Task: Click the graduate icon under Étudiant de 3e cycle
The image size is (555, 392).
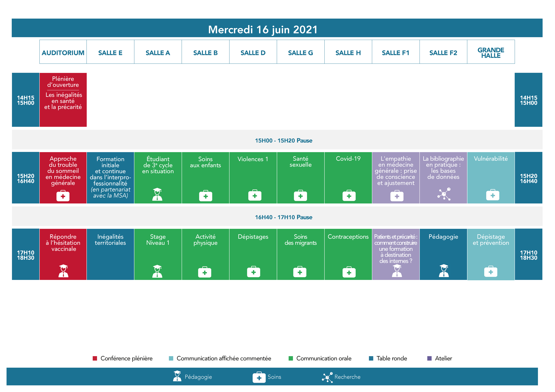Action: coord(157,194)
